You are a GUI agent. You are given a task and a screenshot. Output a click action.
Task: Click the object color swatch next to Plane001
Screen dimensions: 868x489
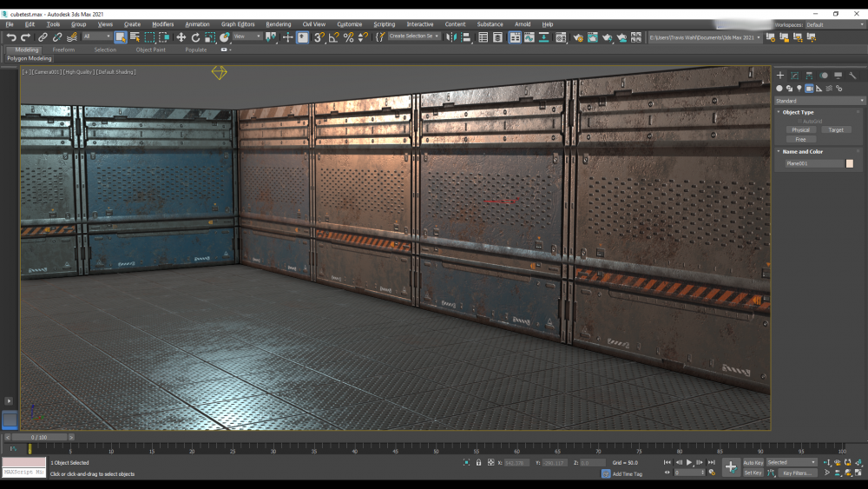click(x=850, y=163)
